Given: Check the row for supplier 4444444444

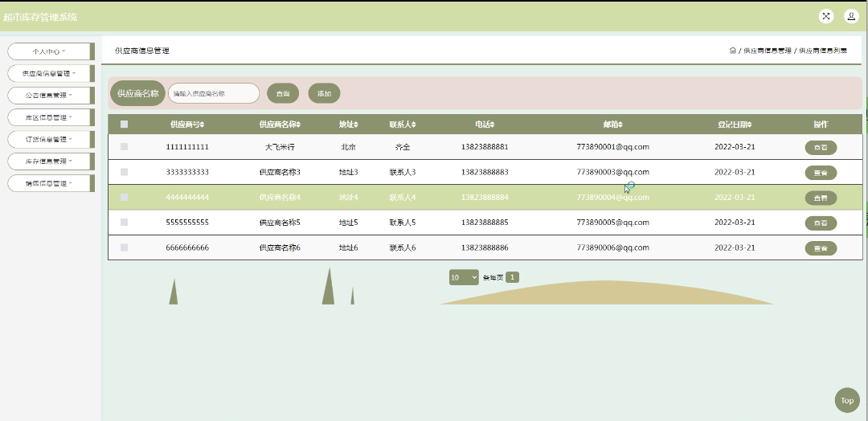Looking at the screenshot, I should pyautogui.click(x=124, y=197).
